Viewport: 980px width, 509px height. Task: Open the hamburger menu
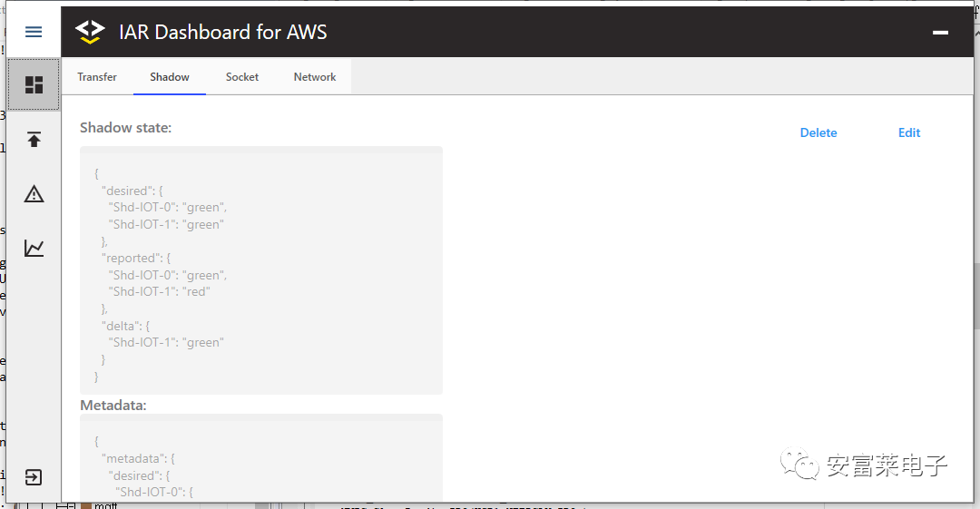tap(34, 32)
